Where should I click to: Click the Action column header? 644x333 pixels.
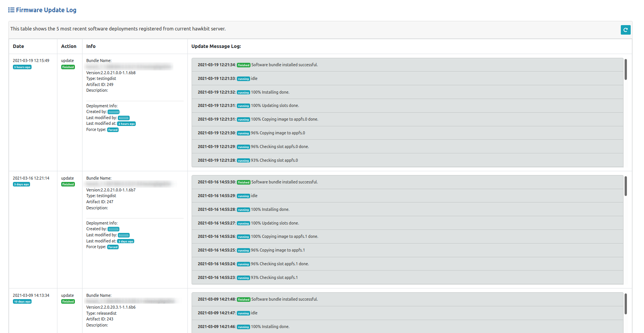[x=69, y=46]
